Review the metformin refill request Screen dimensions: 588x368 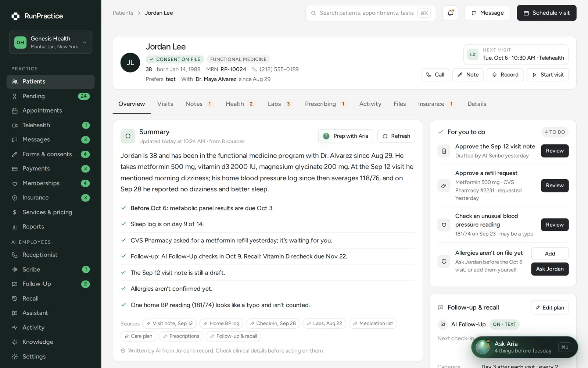[x=555, y=185]
